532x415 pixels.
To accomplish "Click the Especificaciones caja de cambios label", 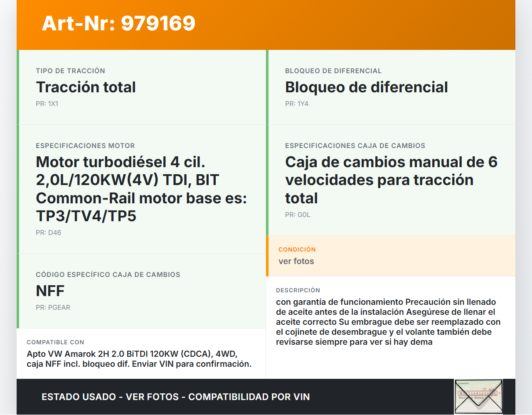I will pos(355,146).
